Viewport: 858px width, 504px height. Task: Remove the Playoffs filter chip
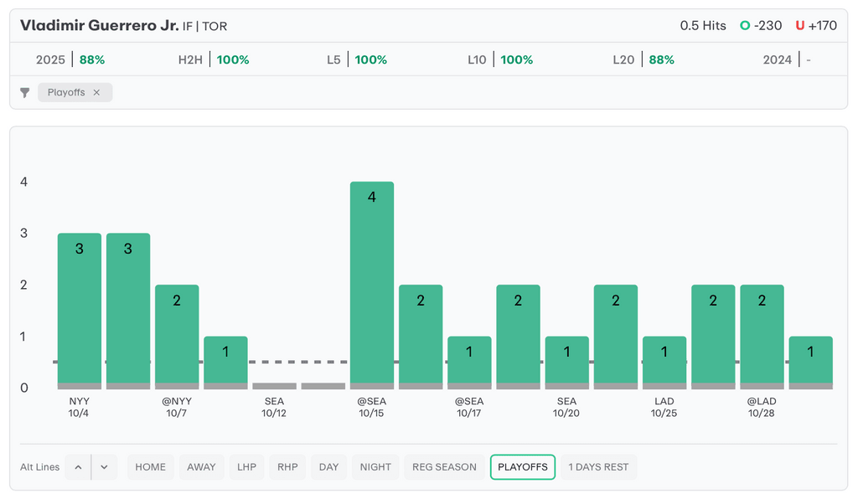(x=96, y=93)
